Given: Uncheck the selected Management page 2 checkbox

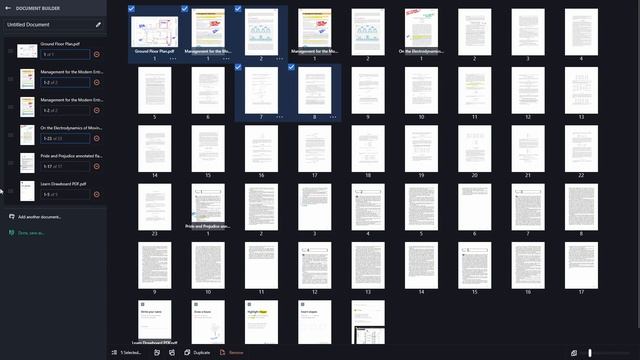Looking at the screenshot, I should click(x=238, y=9).
